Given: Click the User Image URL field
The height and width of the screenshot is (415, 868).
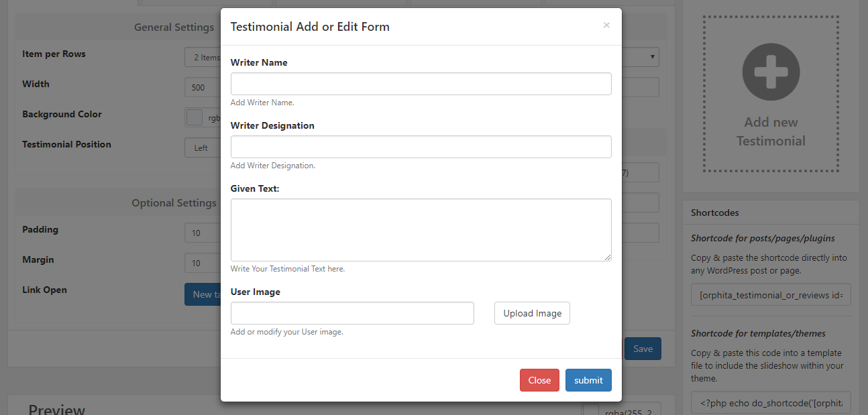Looking at the screenshot, I should pos(352,313).
